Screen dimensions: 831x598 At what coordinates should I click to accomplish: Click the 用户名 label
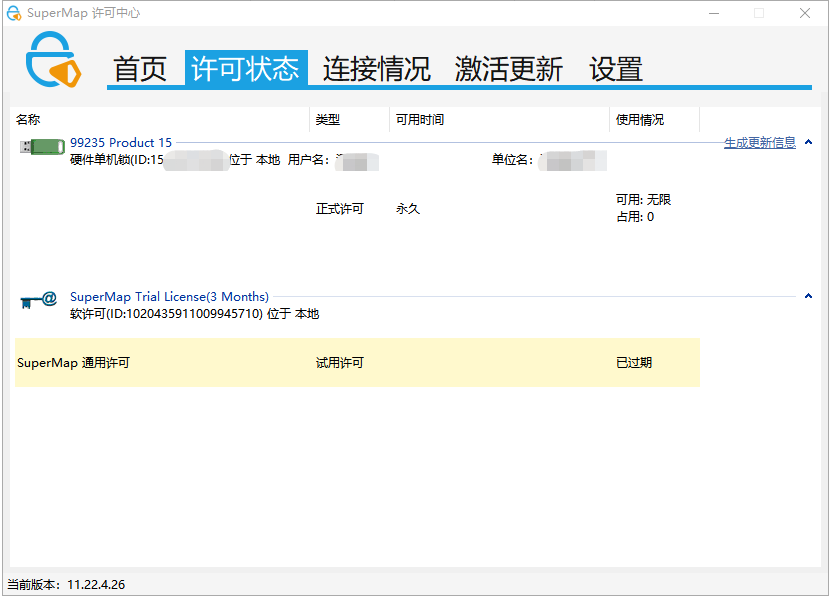pyautogui.click(x=308, y=160)
